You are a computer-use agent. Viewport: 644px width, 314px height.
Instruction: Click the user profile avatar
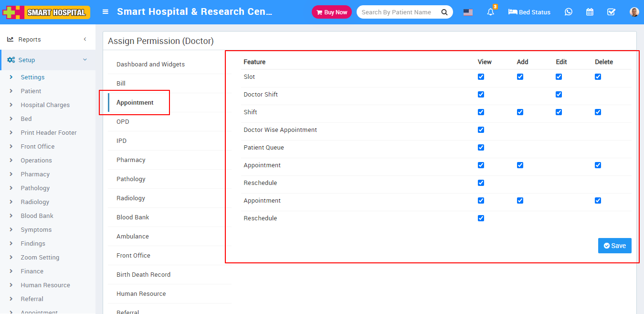634,12
